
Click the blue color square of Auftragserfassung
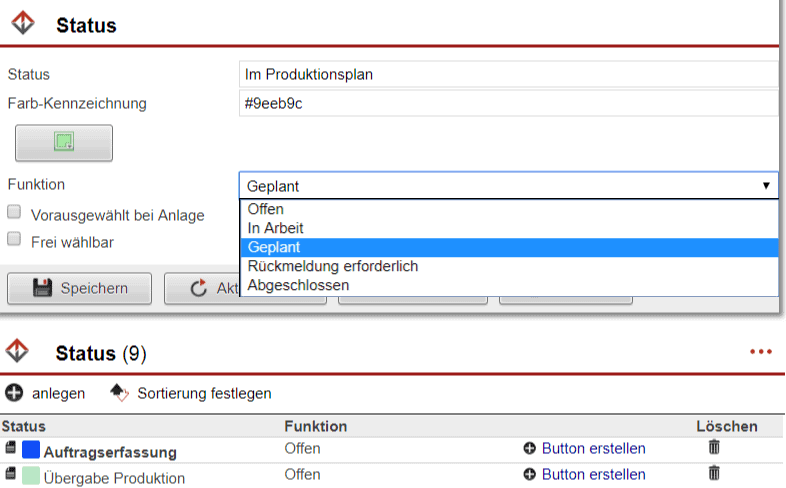(x=30, y=451)
